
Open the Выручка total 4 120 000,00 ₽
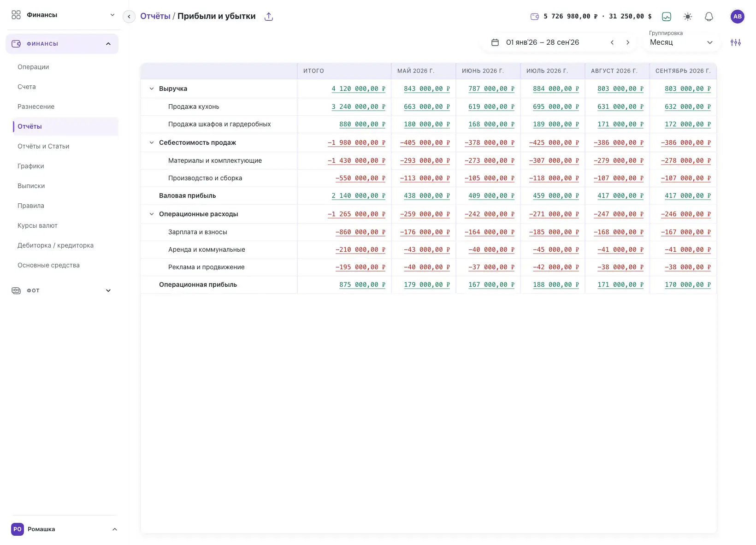(x=359, y=89)
